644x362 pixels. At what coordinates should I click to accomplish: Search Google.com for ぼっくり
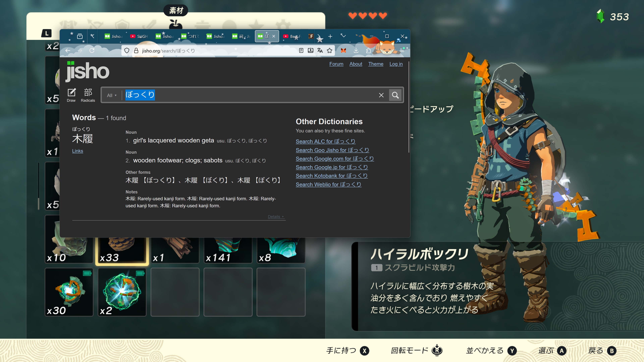click(335, 159)
